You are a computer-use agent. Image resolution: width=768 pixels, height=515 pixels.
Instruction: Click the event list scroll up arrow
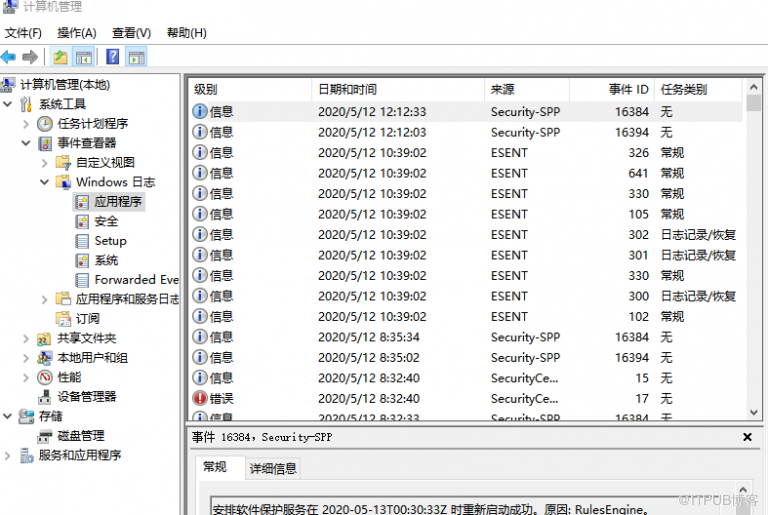pos(754,87)
